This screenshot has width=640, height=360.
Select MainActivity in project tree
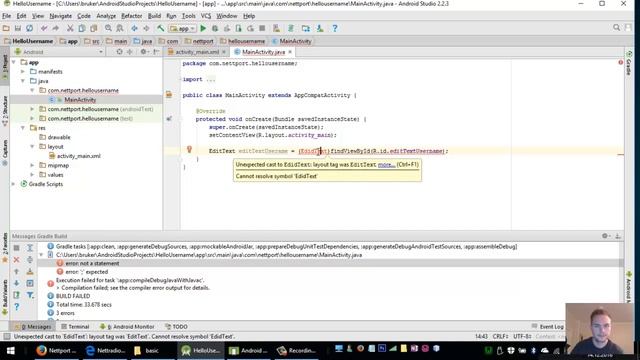80,100
